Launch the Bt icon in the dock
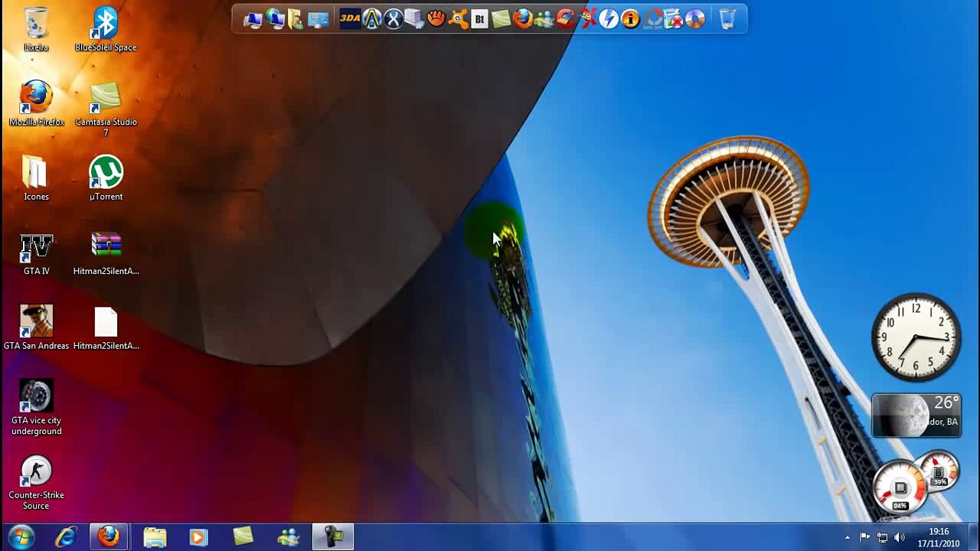Viewport: 980px width, 551px height. coord(479,19)
